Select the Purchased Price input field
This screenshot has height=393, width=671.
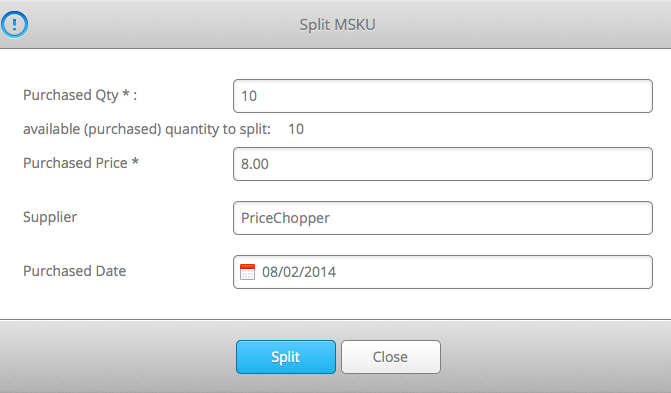442,164
